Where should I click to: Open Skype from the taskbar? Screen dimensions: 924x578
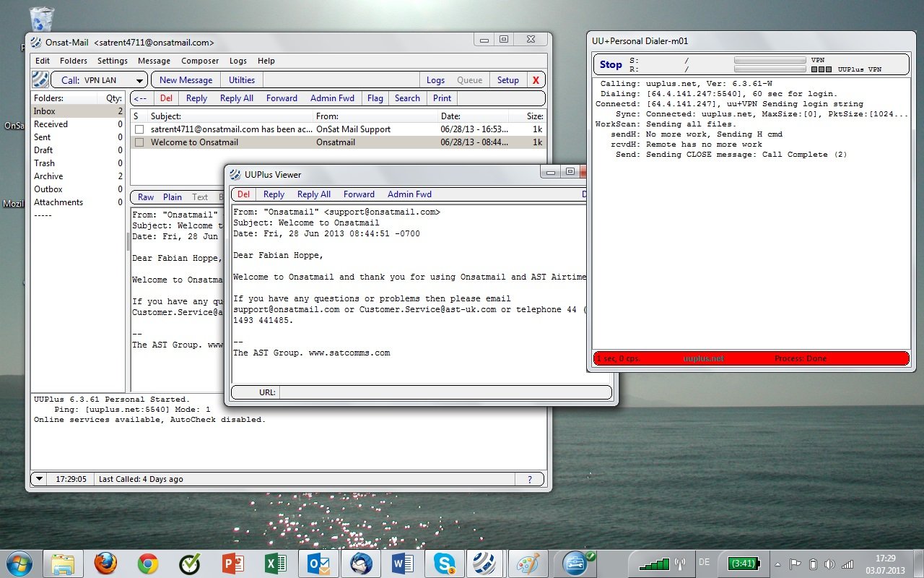[x=444, y=564]
